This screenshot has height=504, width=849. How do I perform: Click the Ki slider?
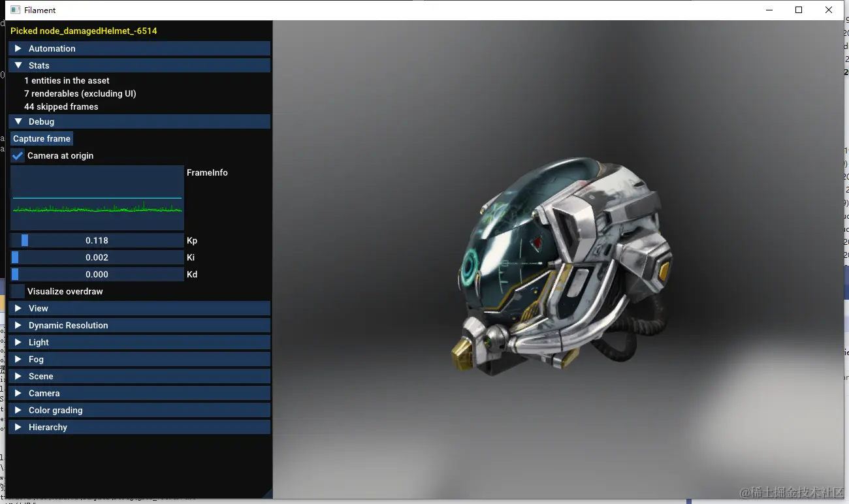pos(97,257)
